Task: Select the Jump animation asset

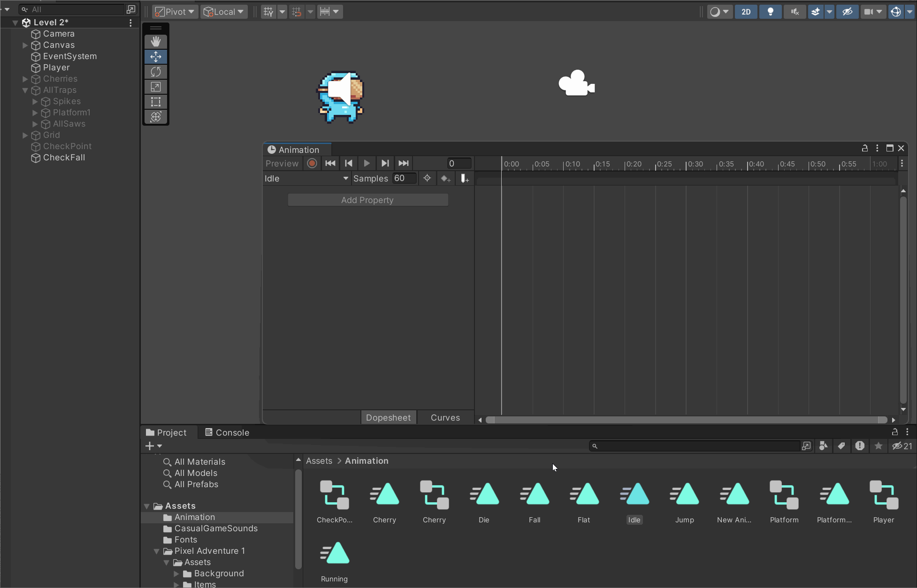Action: coord(684,495)
